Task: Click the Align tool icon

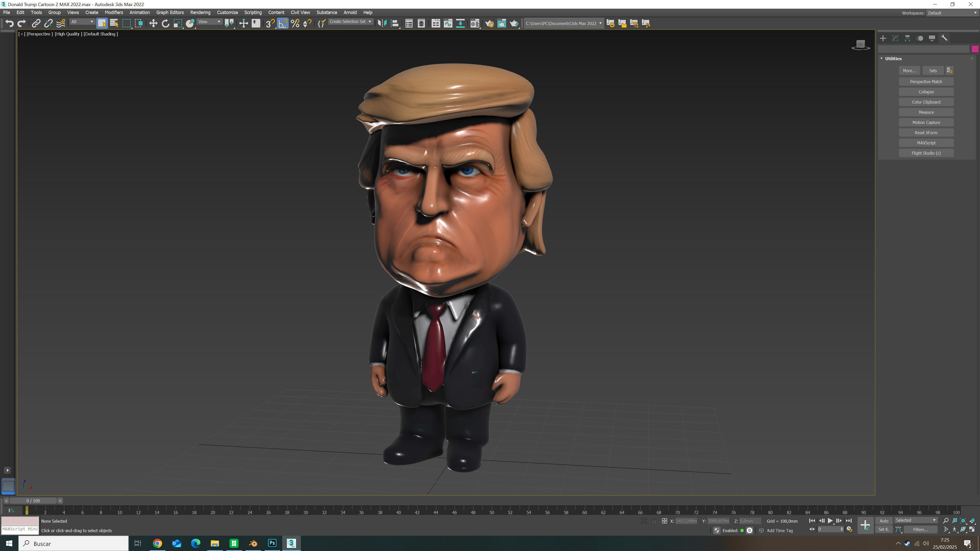Action: [395, 23]
